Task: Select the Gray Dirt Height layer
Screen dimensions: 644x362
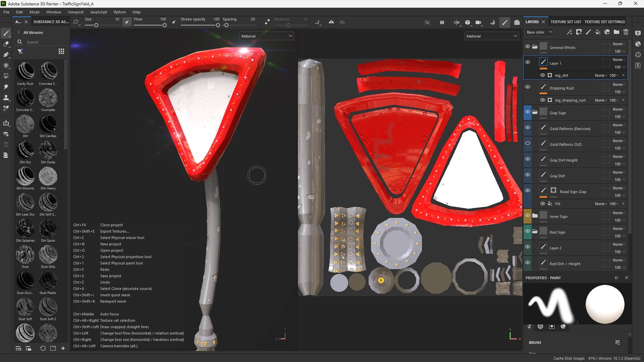Action: (563, 160)
